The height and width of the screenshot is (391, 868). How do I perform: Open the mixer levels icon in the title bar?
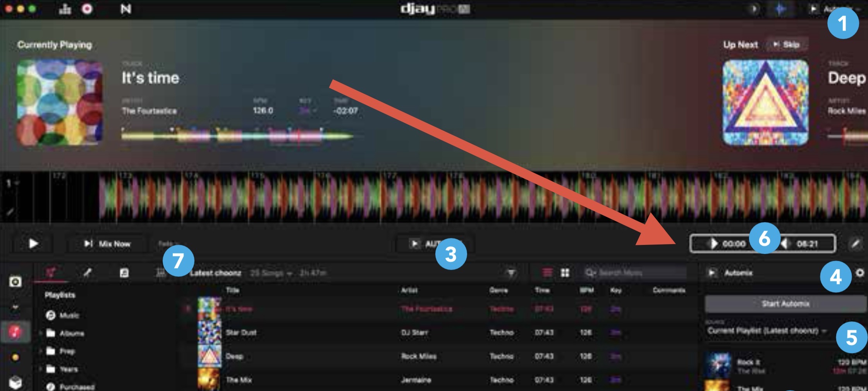point(65,9)
